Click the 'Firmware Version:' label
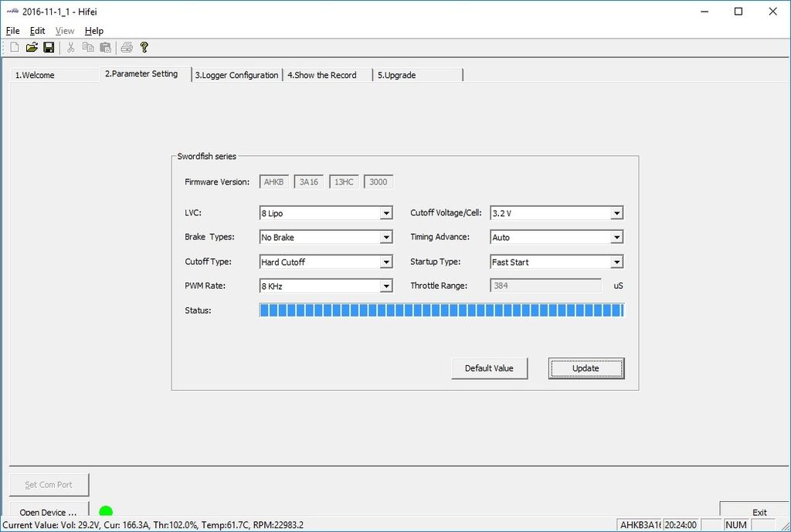The image size is (791, 532). (217, 182)
